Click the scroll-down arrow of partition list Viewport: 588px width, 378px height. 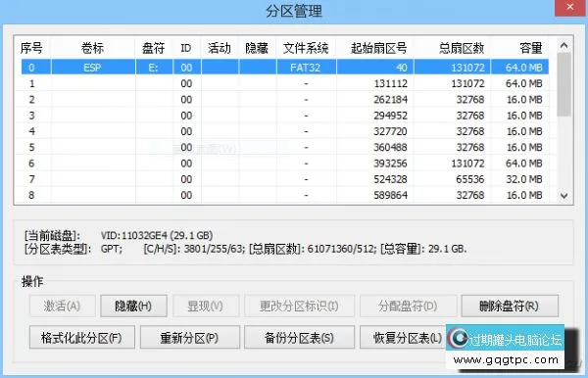pos(563,196)
